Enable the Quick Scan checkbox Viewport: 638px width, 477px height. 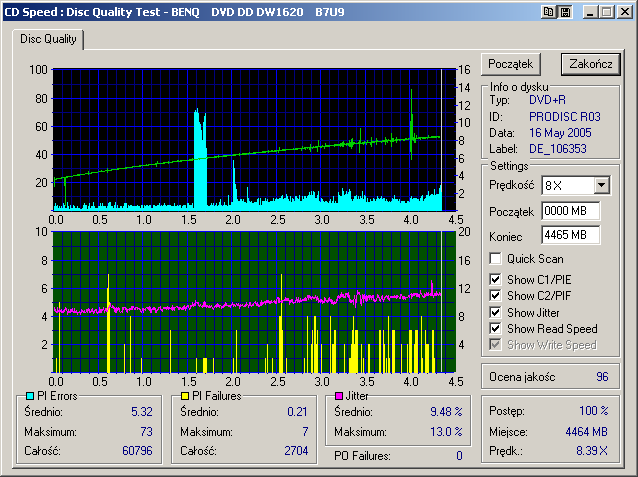(495, 258)
